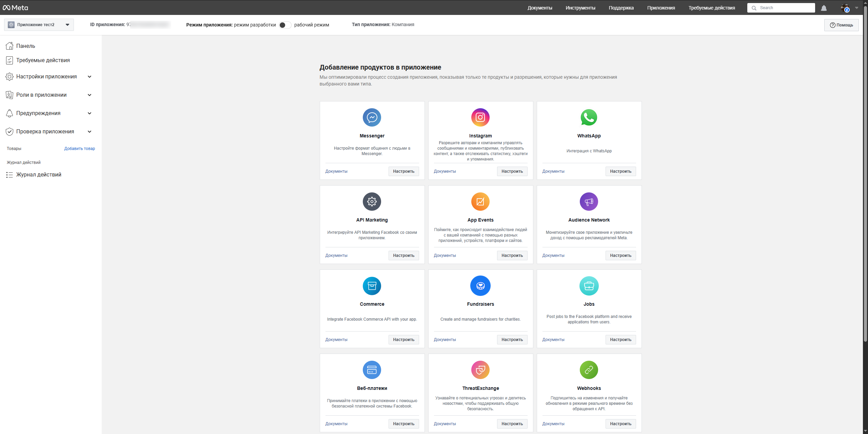Click "Добавить товар" link in sidebar
This screenshot has width=868, height=434.
(80, 149)
